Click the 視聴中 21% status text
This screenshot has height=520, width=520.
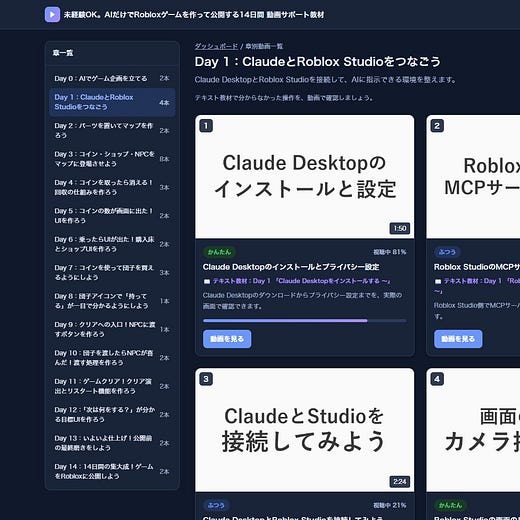[x=390, y=505]
